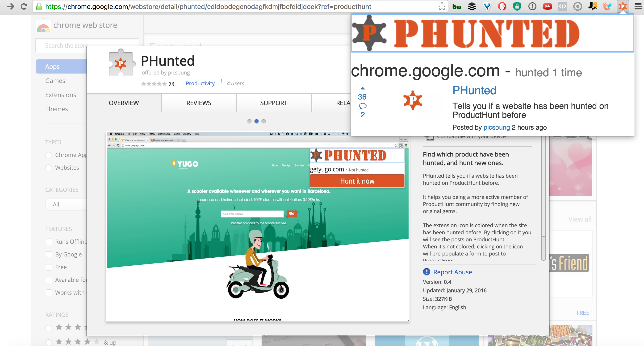Click the PHunted sheriff star toolbar icon
Viewport: 644px width, 346px height.
coord(623,6)
